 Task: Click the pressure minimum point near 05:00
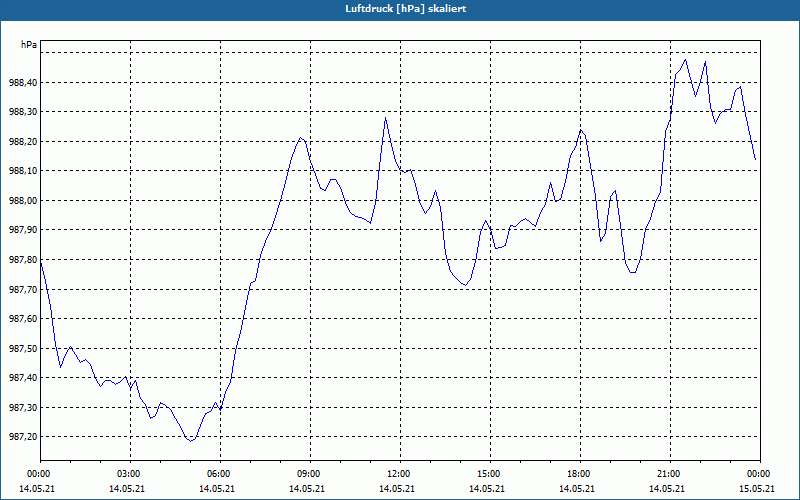tap(191, 441)
